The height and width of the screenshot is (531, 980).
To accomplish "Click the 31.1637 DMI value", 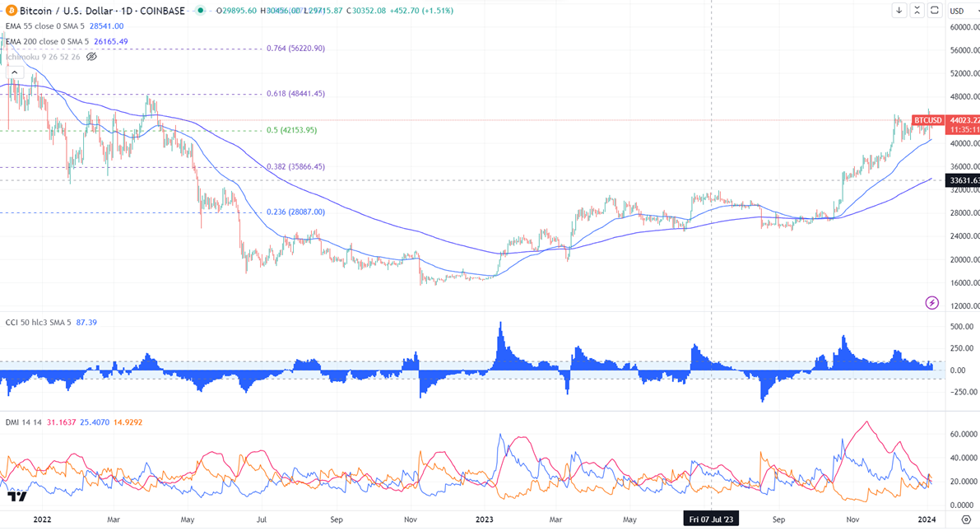I will pyautogui.click(x=61, y=422).
